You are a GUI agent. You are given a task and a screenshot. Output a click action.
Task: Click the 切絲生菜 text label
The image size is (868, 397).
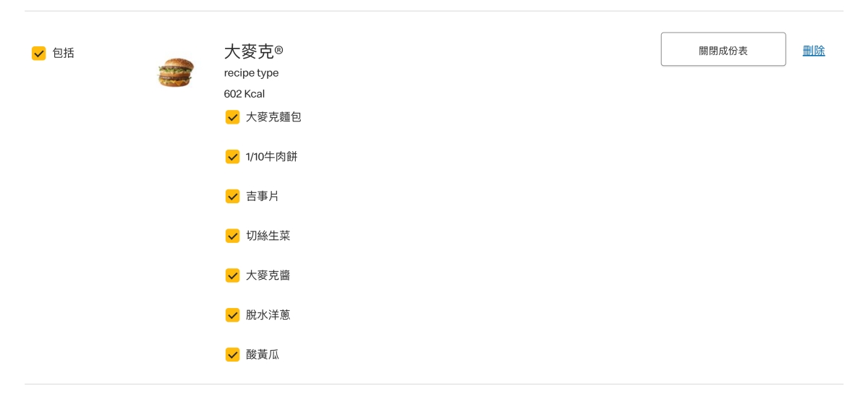[268, 236]
